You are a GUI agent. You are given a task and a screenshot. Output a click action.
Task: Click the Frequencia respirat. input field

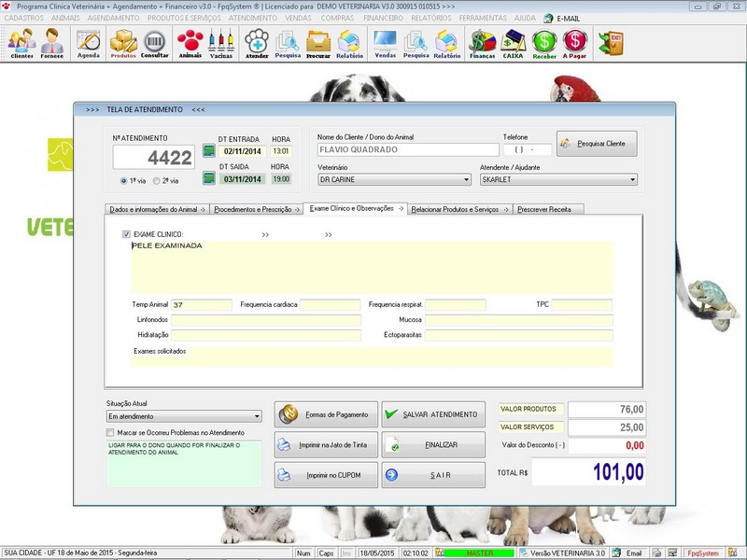(455, 305)
